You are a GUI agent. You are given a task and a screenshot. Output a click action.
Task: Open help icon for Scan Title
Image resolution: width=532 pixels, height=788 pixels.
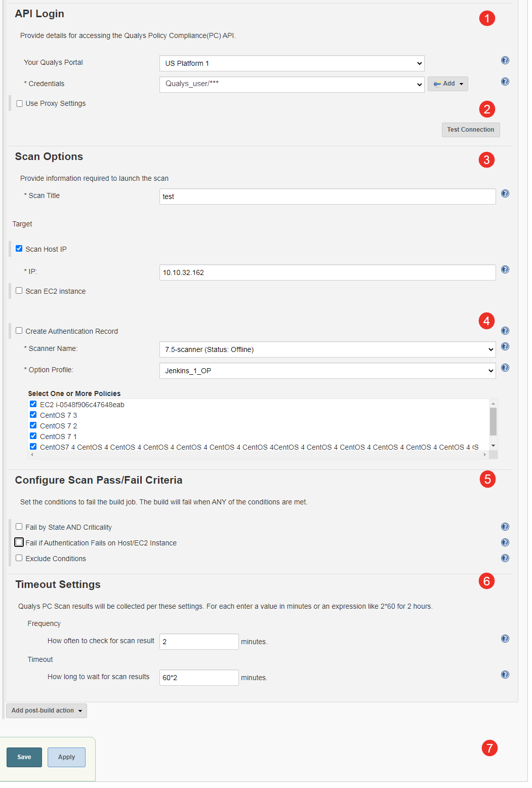505,193
